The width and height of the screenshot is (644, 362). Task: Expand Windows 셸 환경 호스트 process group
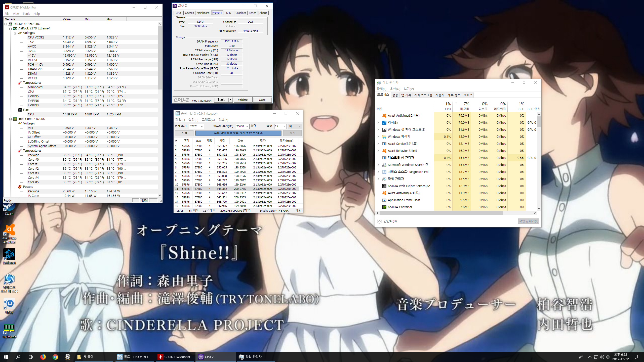click(x=378, y=130)
